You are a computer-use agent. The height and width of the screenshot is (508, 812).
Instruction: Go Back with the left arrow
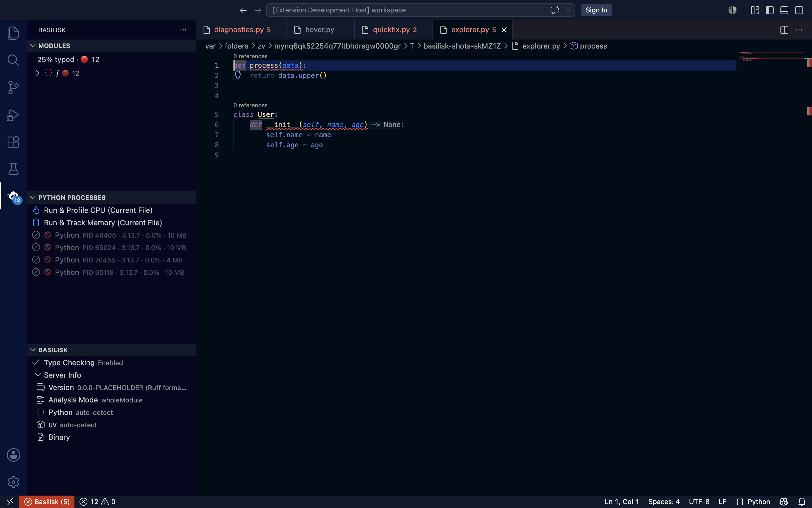click(x=243, y=10)
